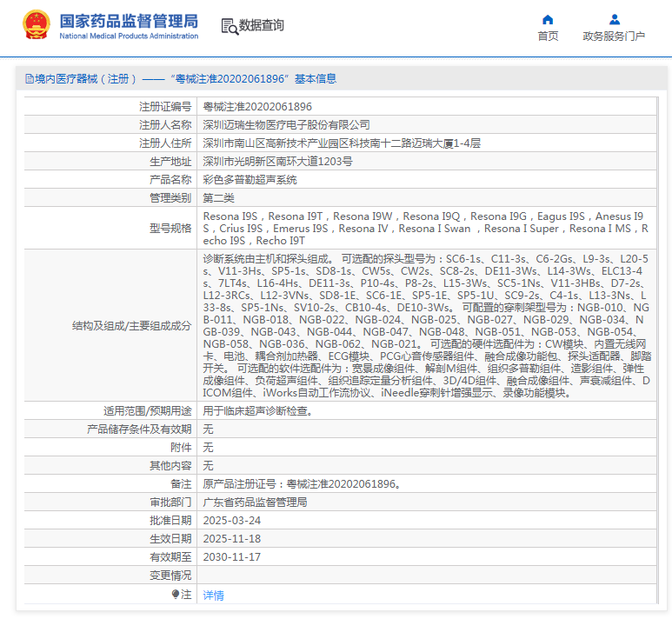Click the 注册证编号 value 粤械注准20202061896

[x=257, y=107]
